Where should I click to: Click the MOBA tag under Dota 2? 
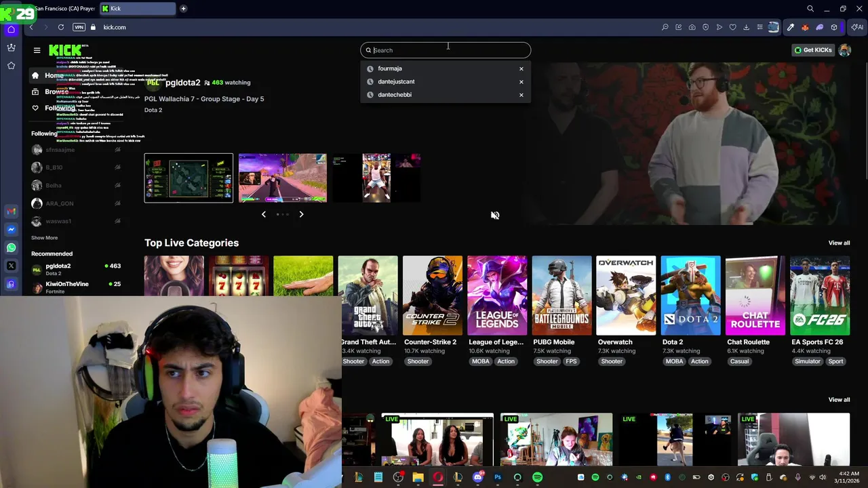674,361
